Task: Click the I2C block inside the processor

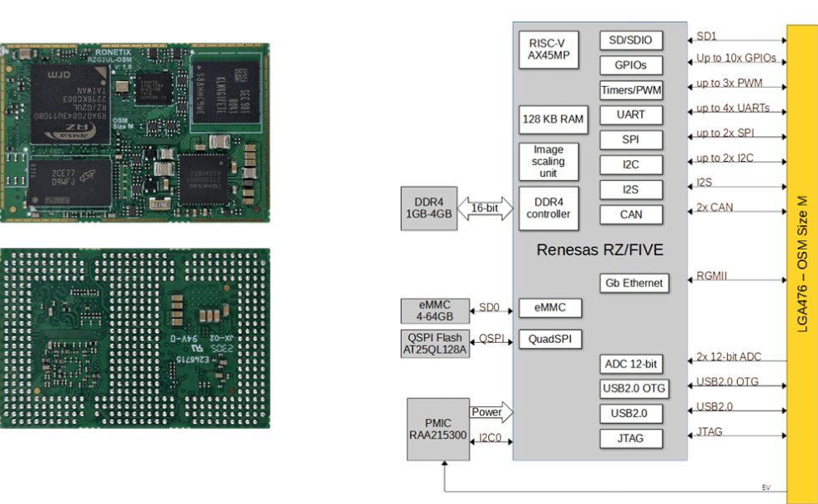Action: (x=631, y=165)
